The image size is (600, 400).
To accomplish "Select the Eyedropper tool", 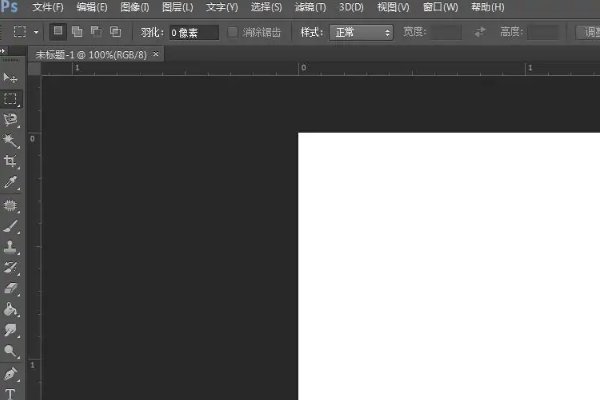I will click(11, 183).
